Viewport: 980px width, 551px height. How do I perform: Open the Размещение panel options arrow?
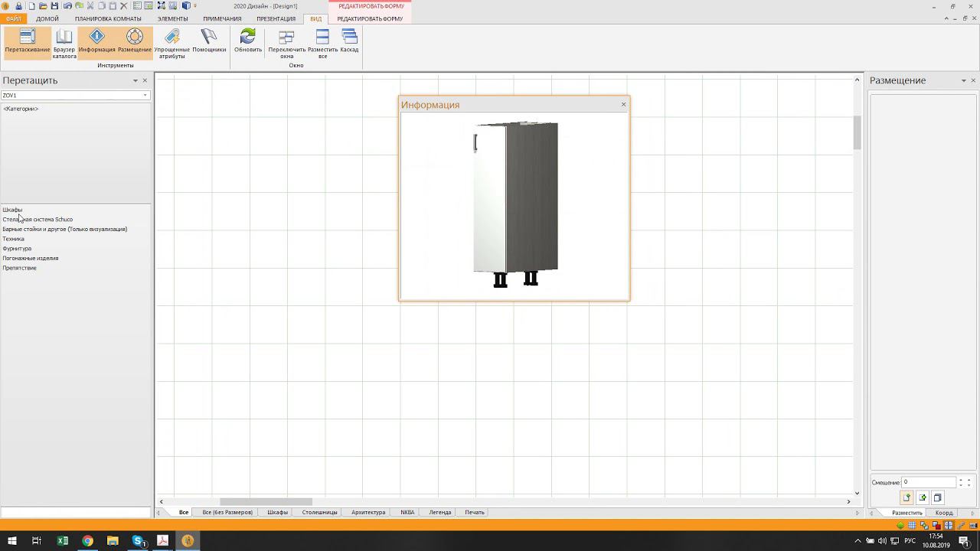coord(963,81)
